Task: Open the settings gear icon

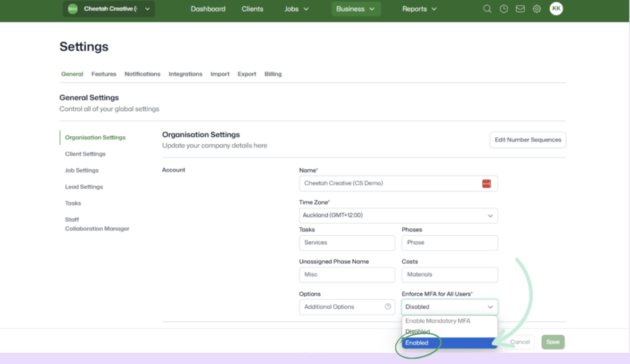Action: (x=536, y=9)
